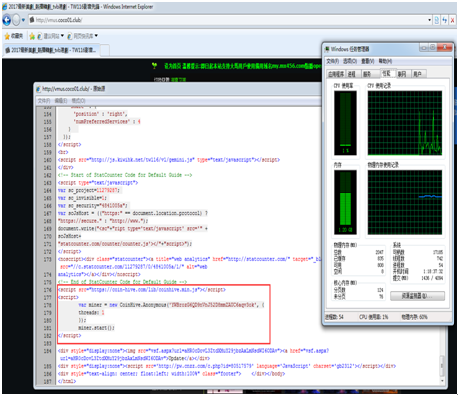Click the address bar showing vmus.coco01.club
The image size is (460, 397).
tap(230, 20)
